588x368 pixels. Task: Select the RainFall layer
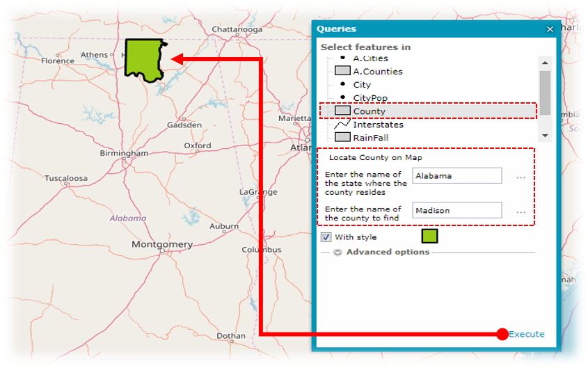coord(370,138)
